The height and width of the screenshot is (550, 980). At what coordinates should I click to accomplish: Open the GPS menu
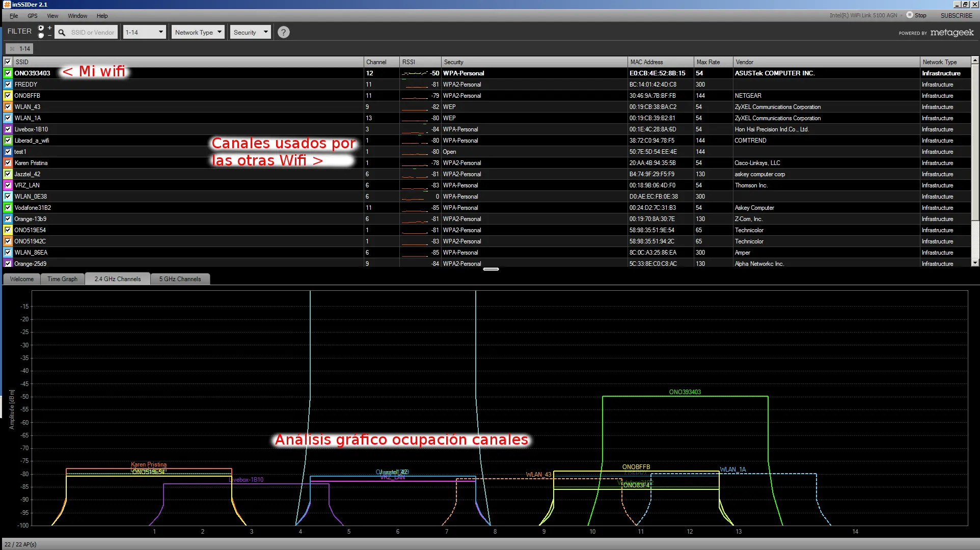coord(33,16)
